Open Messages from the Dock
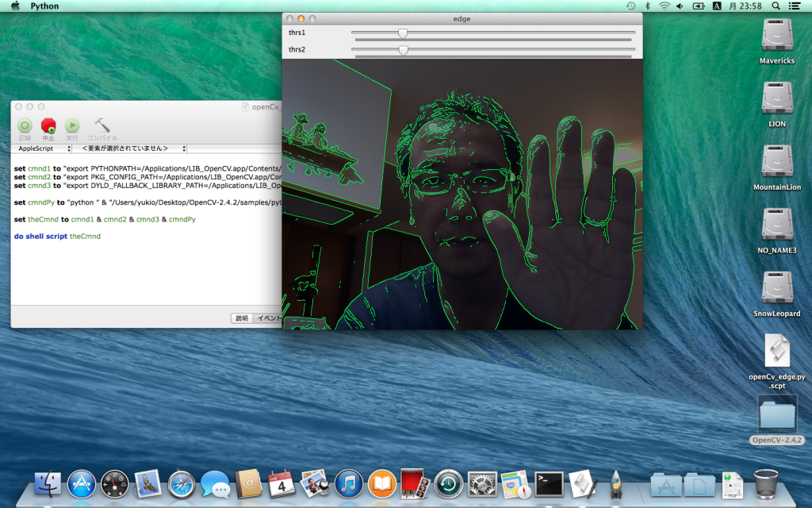Viewport: 812px width, 508px height. pyautogui.click(x=215, y=484)
